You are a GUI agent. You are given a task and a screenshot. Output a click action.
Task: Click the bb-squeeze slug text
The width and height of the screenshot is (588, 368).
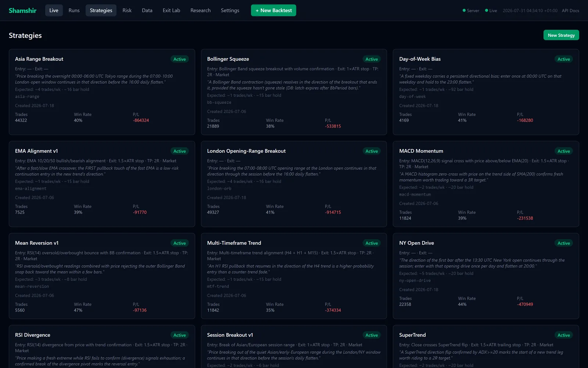pos(219,102)
